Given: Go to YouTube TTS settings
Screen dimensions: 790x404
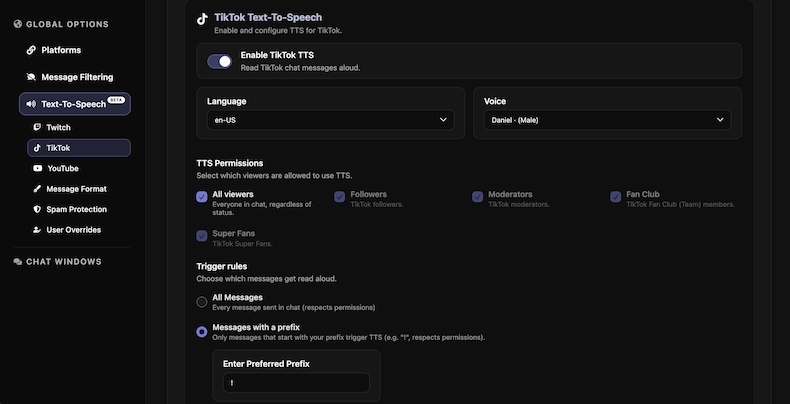Looking at the screenshot, I should coord(63,168).
